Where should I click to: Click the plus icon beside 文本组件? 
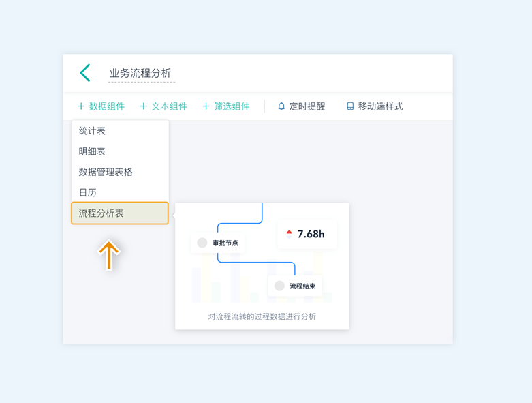tap(143, 106)
